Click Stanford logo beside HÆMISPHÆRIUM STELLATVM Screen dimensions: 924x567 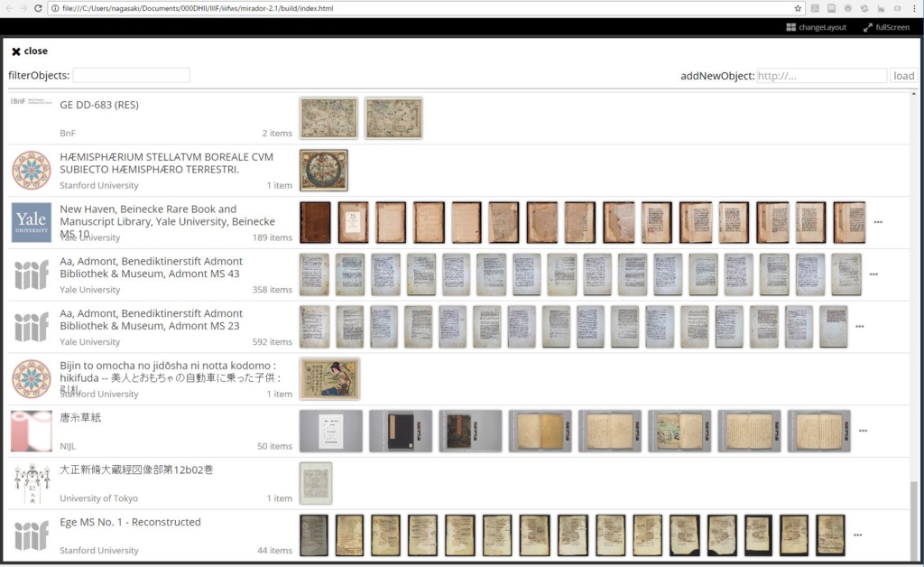click(x=32, y=171)
